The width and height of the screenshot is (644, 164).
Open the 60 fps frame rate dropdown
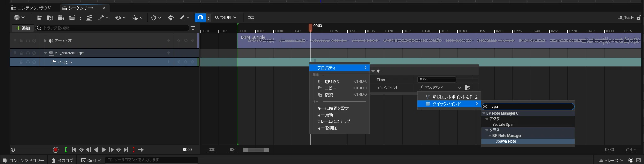(226, 17)
